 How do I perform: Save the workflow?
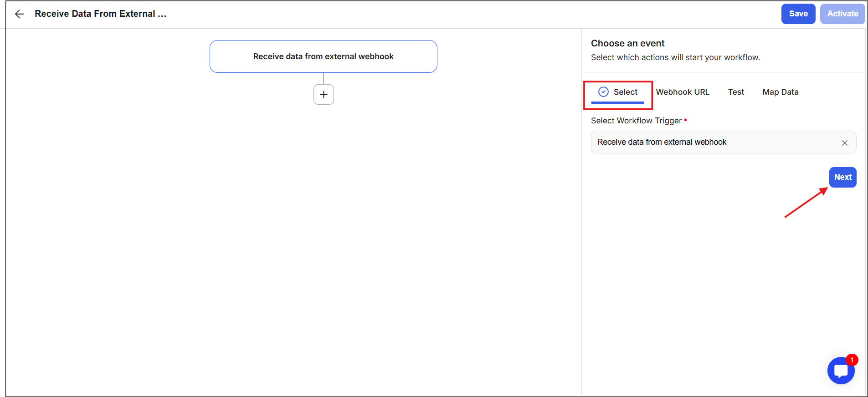pos(798,14)
